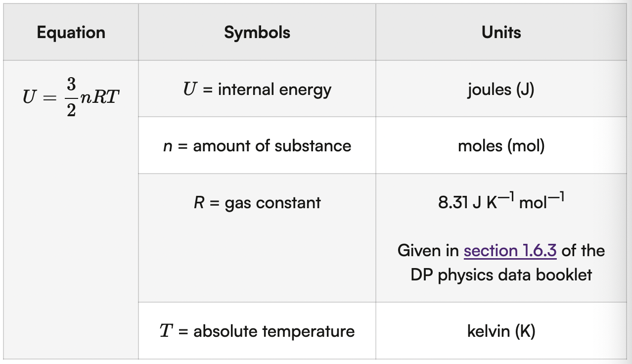Select the 'absolute temperature' text
This screenshot has height=364, width=632.
pos(274,331)
